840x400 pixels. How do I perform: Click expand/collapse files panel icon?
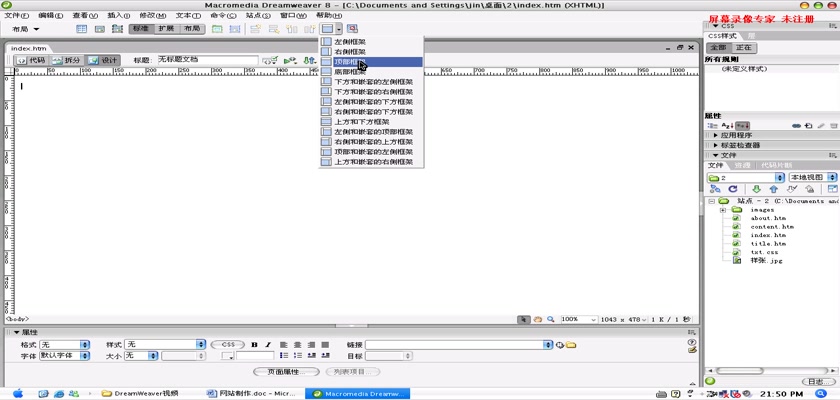tap(832, 189)
